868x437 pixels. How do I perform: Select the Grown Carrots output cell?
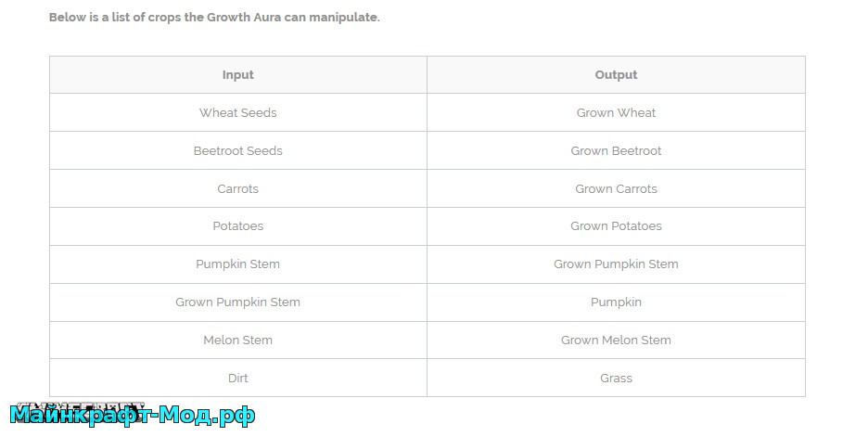click(616, 189)
